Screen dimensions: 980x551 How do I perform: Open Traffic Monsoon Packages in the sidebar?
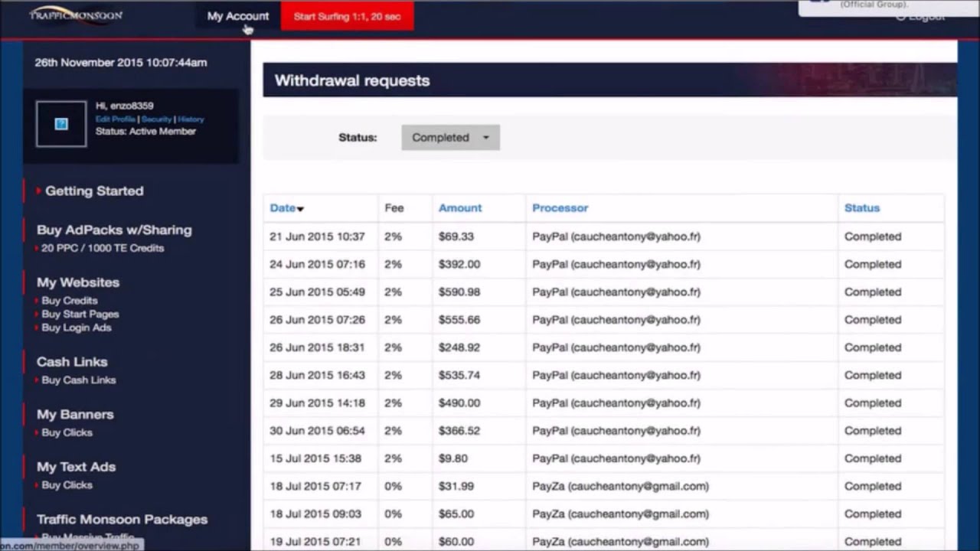point(122,519)
